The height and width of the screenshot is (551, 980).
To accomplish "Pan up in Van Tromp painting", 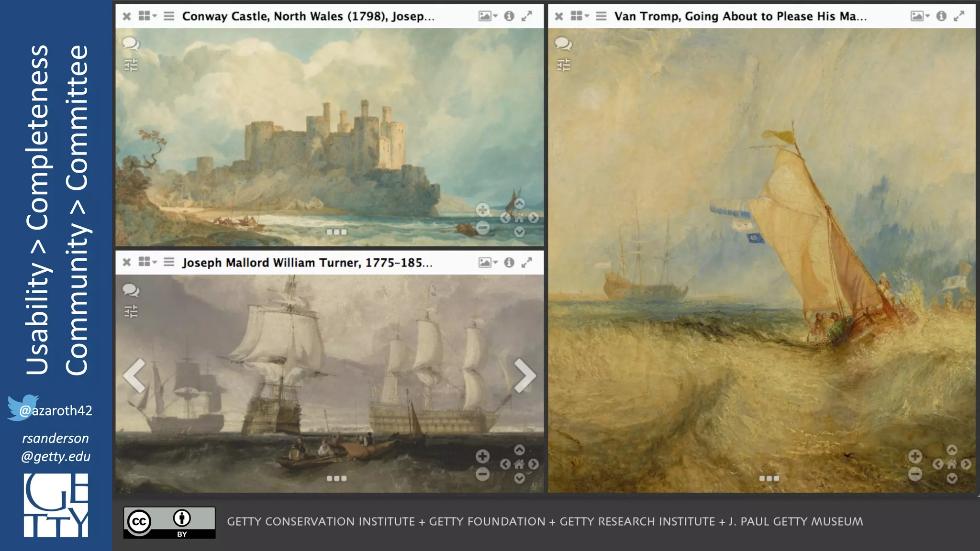I will (952, 450).
